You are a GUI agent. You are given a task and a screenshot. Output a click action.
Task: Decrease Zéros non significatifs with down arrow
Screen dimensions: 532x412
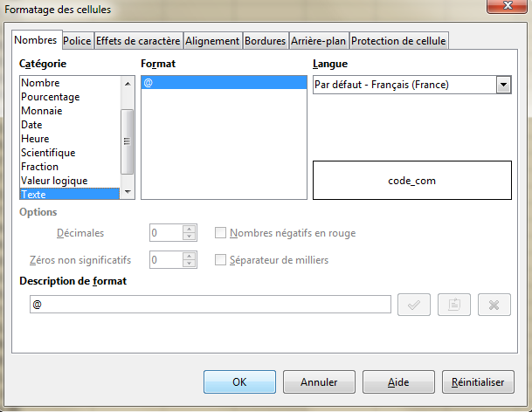point(190,264)
